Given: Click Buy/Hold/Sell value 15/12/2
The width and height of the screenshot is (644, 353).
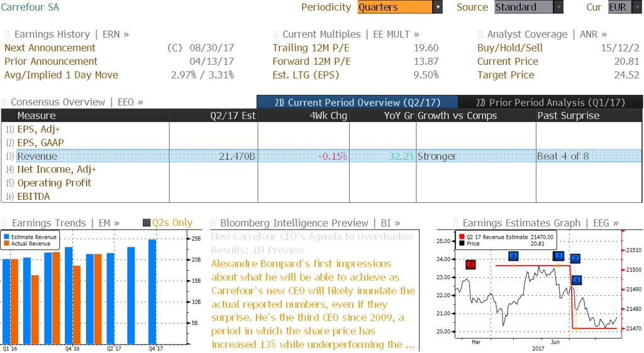Looking at the screenshot, I should pyautogui.click(x=620, y=48).
